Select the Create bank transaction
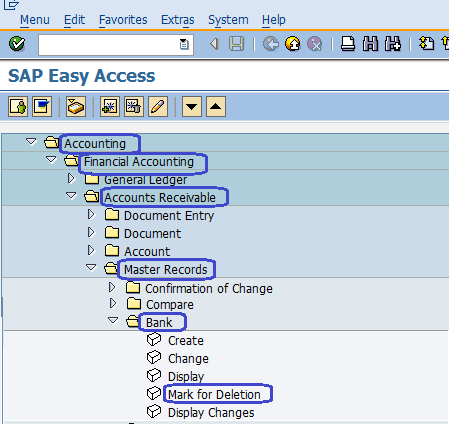 pyautogui.click(x=186, y=341)
